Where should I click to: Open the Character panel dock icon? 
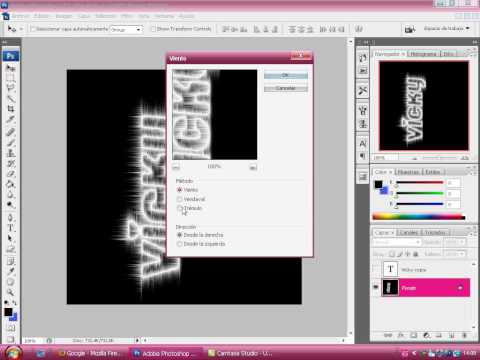[x=363, y=143]
